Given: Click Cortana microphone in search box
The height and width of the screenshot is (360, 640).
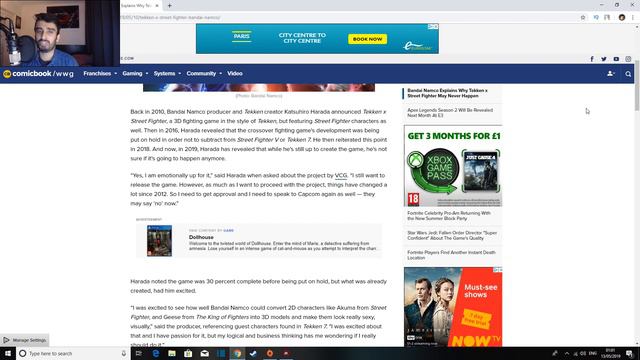Looking at the screenshot, I should [x=124, y=353].
